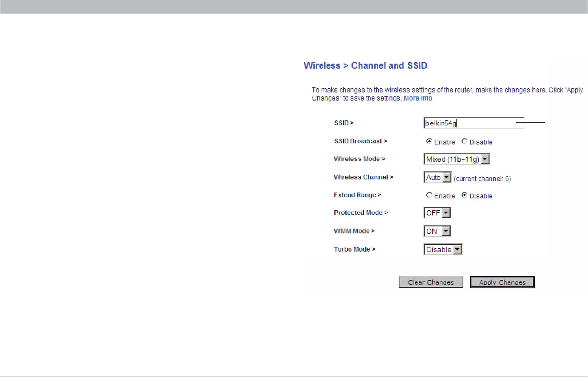Screen dimensions: 588x377
Task: Click the Wireless > Channel and SSID heading
Action: (365, 66)
